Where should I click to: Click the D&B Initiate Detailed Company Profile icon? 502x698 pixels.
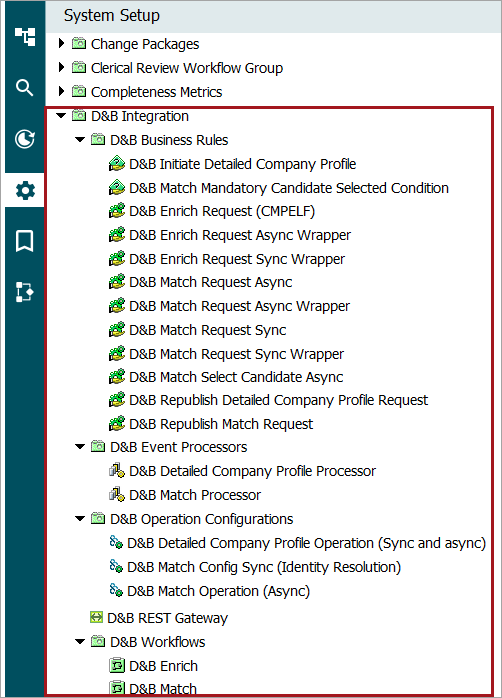[117, 164]
